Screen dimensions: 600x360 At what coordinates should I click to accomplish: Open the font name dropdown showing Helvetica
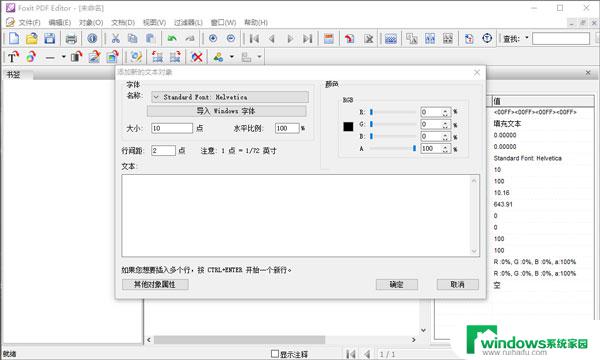pyautogui.click(x=230, y=97)
